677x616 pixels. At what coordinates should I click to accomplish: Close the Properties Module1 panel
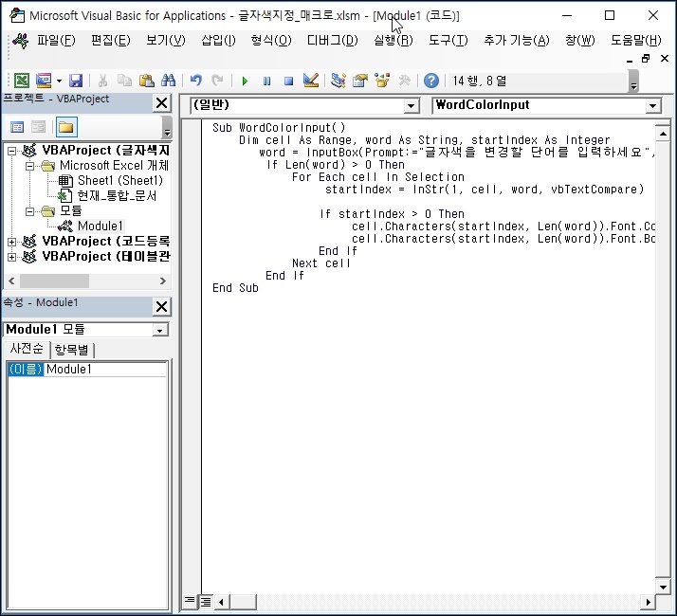(x=161, y=307)
